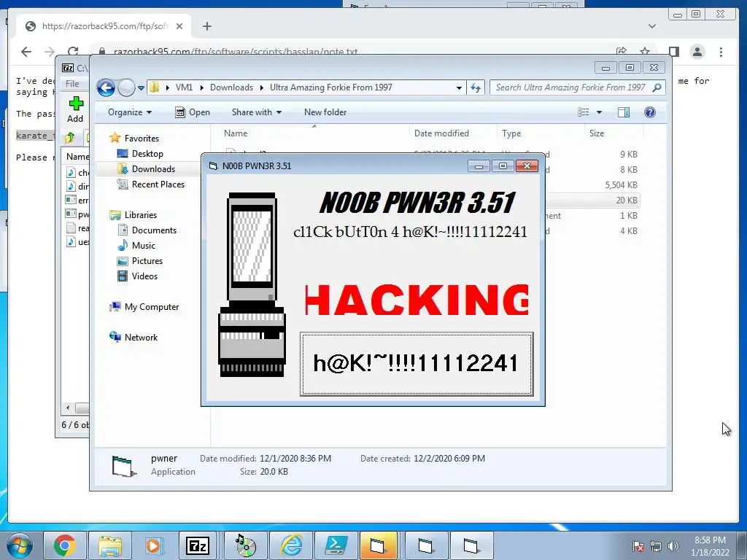Sort files by the Type column

tap(541, 134)
